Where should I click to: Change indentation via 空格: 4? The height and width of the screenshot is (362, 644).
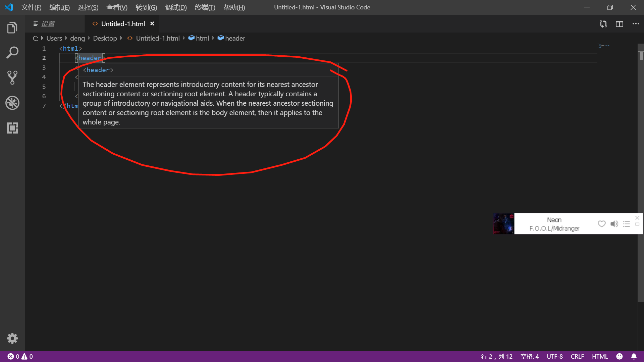coord(530,356)
